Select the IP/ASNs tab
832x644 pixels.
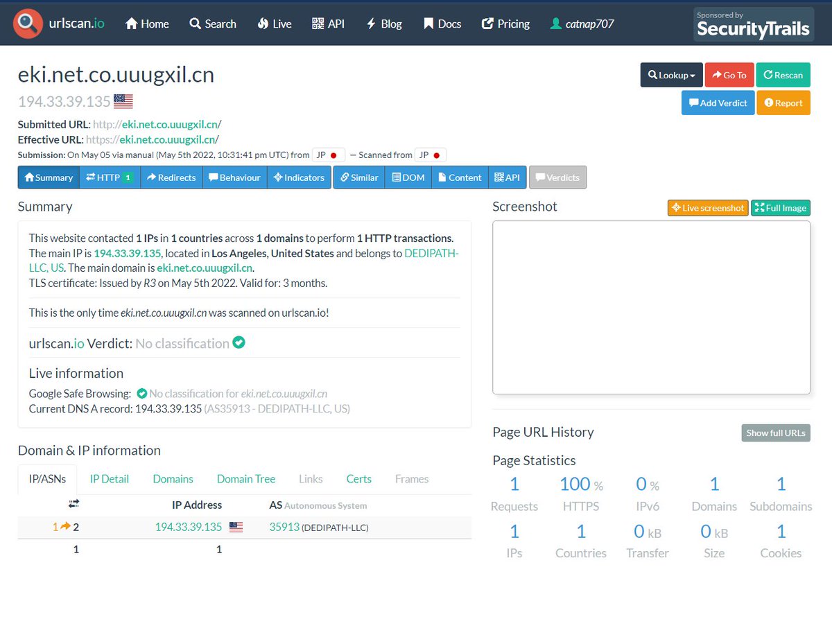pos(48,479)
